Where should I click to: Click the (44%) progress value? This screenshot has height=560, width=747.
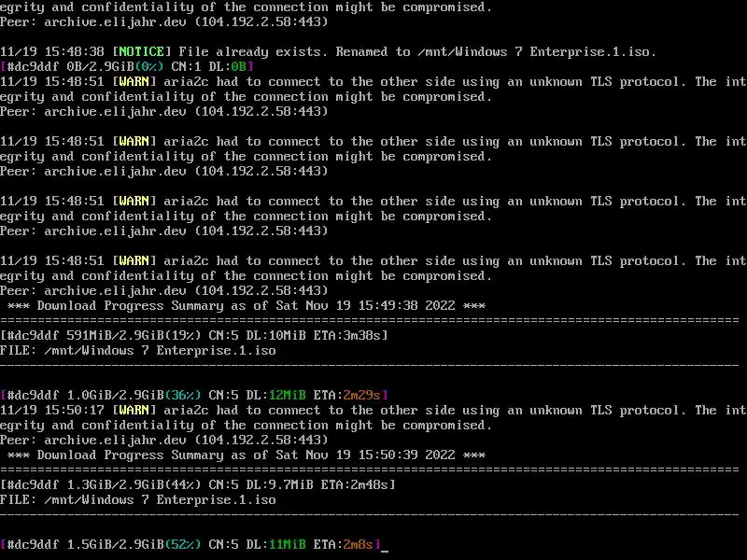pos(183,484)
